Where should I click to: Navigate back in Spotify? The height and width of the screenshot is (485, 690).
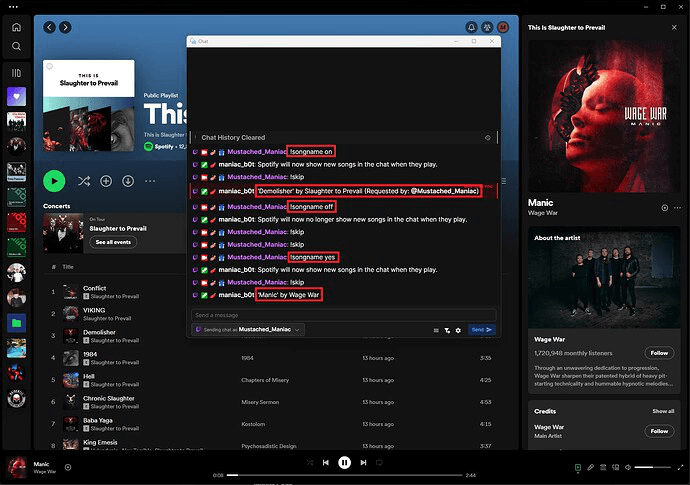[49, 27]
